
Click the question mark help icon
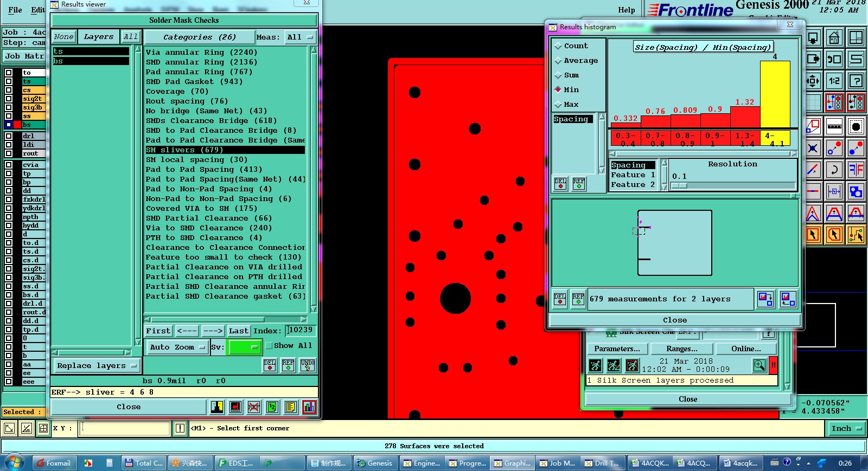click(x=856, y=81)
